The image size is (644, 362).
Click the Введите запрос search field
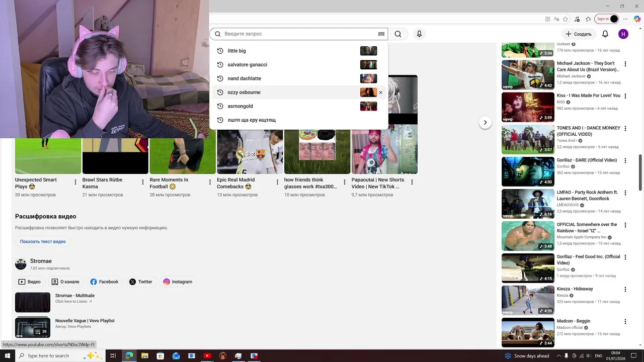coord(300,34)
